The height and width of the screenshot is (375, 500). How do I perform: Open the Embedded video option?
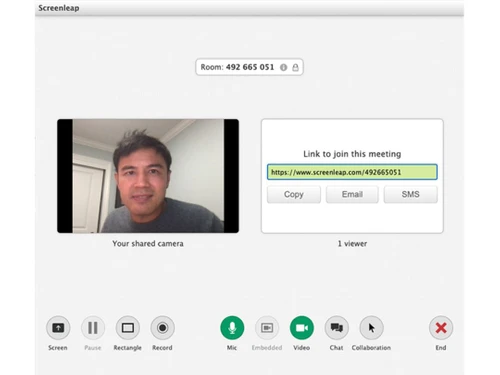tap(267, 328)
